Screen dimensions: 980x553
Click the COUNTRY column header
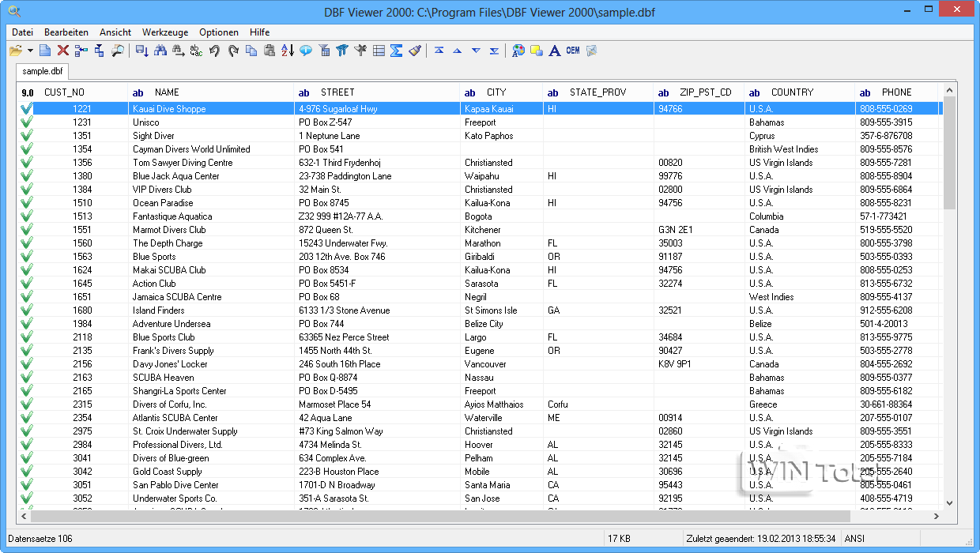click(792, 92)
